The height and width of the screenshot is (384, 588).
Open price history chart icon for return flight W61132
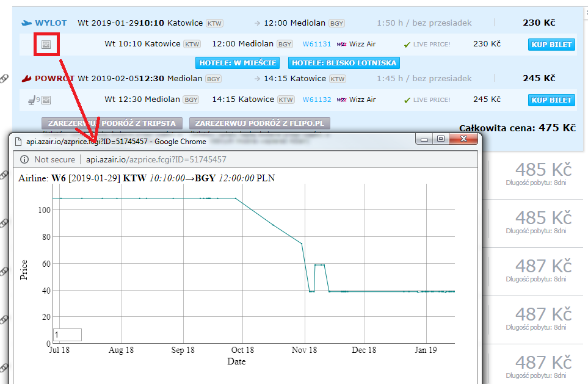[x=46, y=100]
